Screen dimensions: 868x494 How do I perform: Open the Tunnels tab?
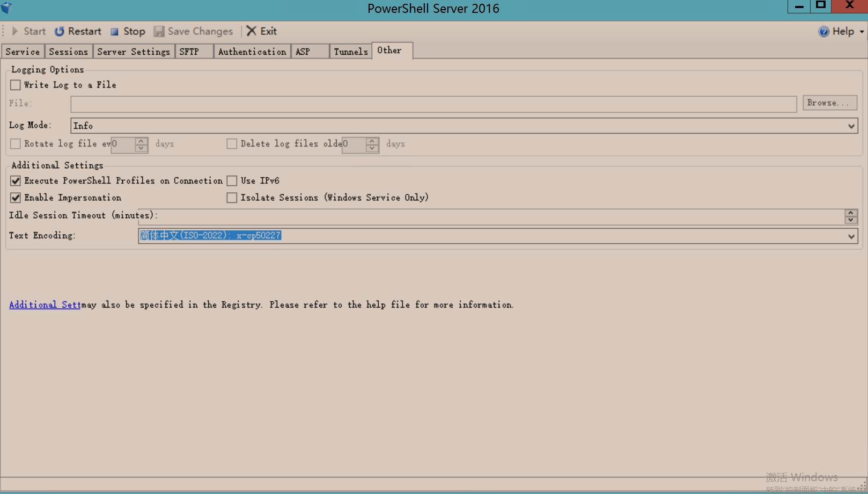click(351, 52)
